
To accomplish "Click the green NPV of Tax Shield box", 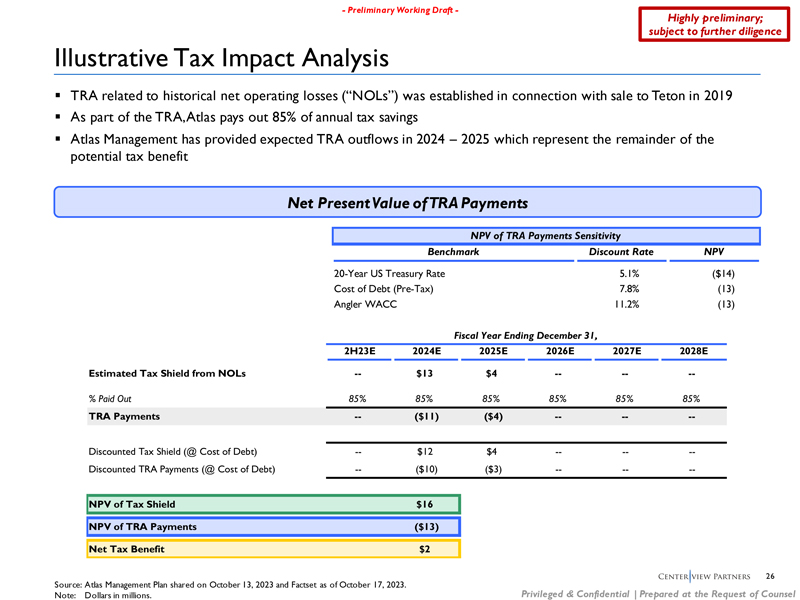I will (x=271, y=504).
